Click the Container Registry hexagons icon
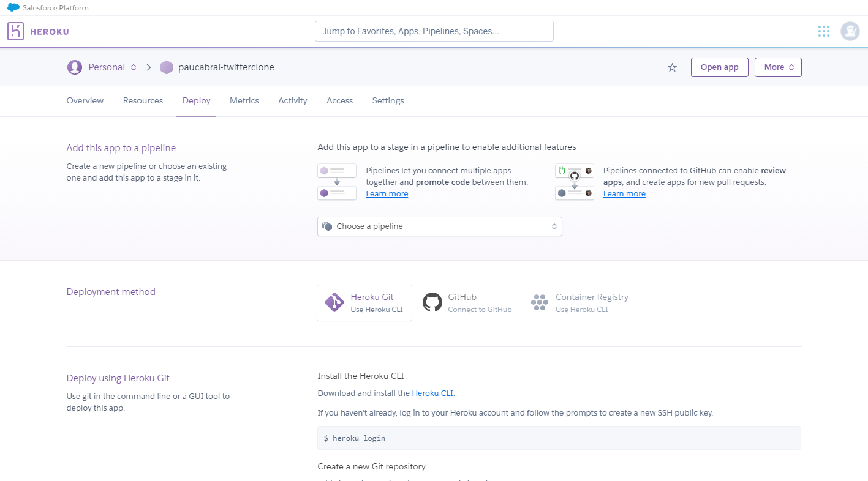Screen dimensions: 868x481 pyautogui.click(x=540, y=302)
